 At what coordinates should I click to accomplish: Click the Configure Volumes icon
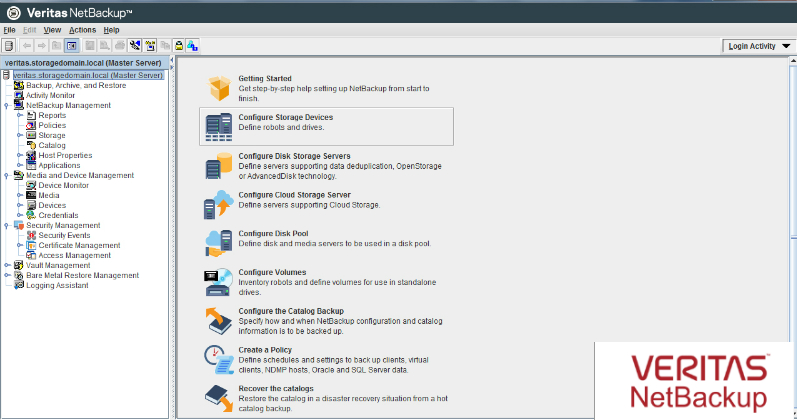218,281
